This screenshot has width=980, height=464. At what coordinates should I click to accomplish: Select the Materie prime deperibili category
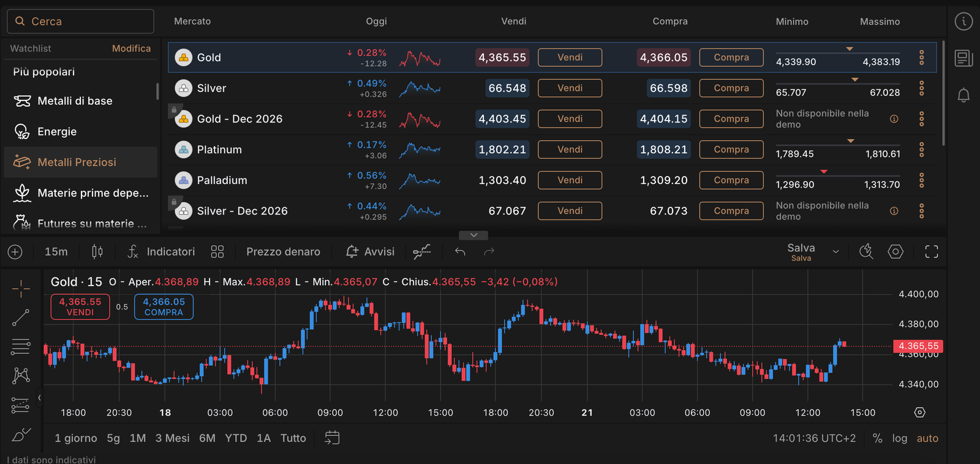tap(80, 193)
